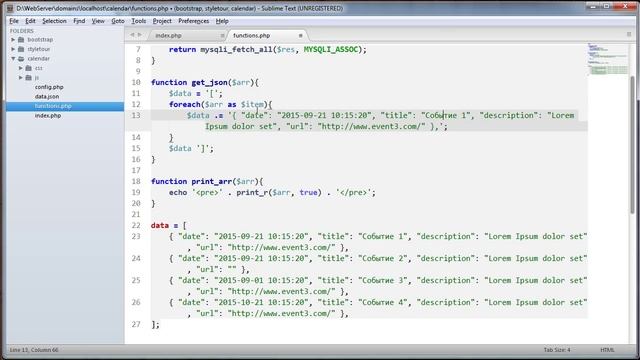Change the HTML syntax selector
Screen dimensions: 640x360
click(607, 350)
